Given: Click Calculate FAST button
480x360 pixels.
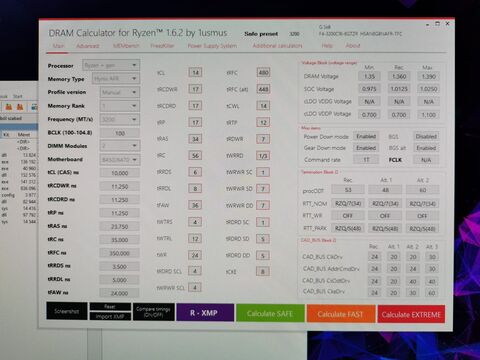Looking at the screenshot, I should coord(340,314).
